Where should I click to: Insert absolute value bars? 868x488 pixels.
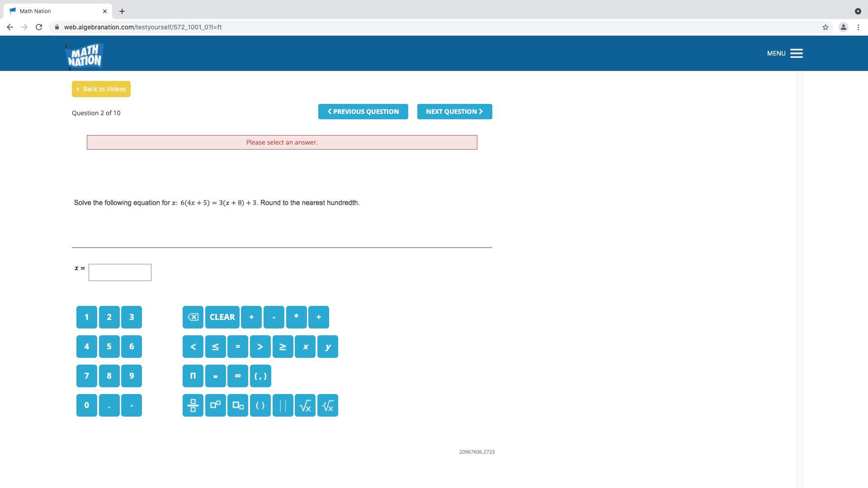[x=283, y=405]
